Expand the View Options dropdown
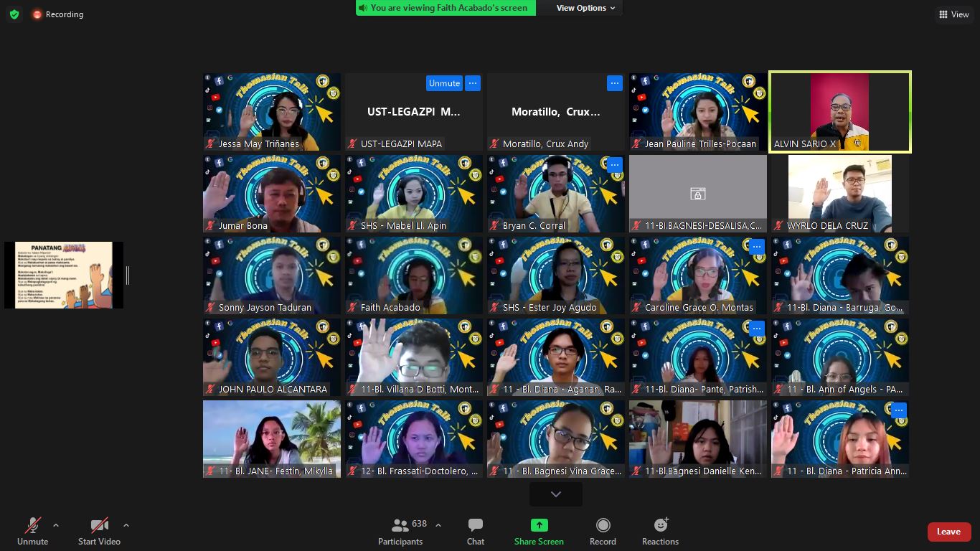 click(x=585, y=8)
